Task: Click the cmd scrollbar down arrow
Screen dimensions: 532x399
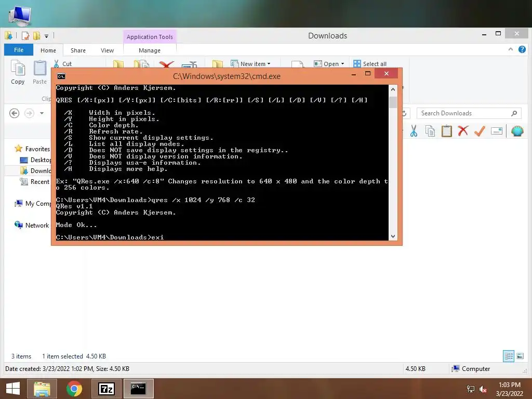Action: pyautogui.click(x=393, y=236)
